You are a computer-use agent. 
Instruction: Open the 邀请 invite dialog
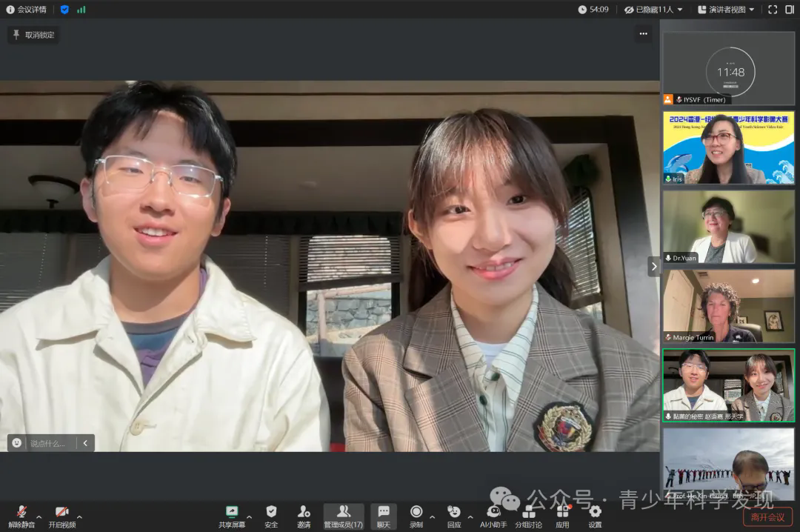click(304, 516)
